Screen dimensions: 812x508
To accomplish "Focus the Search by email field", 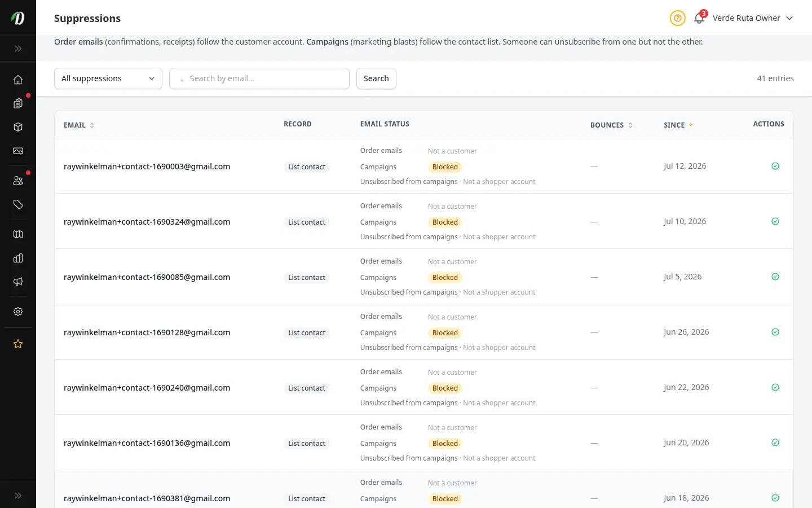I will [x=259, y=78].
